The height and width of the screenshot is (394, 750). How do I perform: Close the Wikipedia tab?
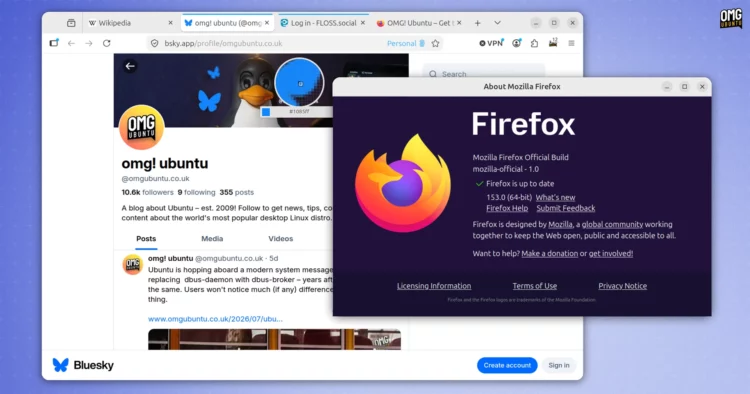[170, 23]
